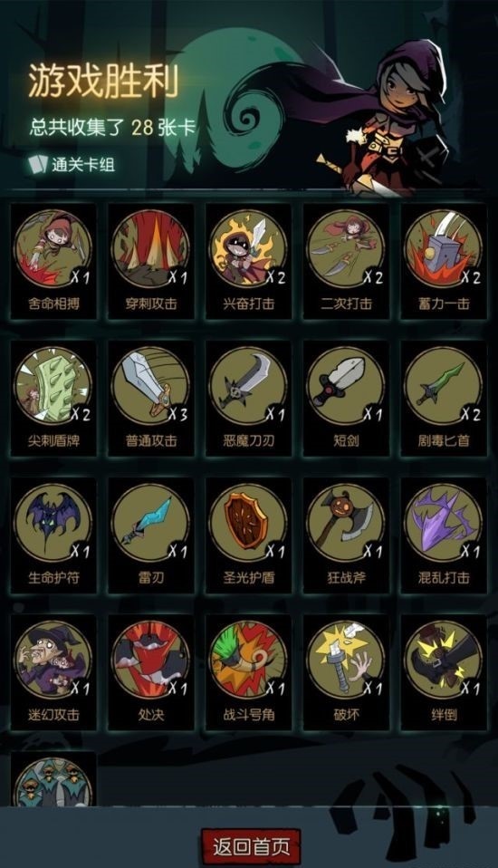Tap the 生命护符 bat amulet card
The width and height of the screenshot is (498, 868).
[x=53, y=535]
